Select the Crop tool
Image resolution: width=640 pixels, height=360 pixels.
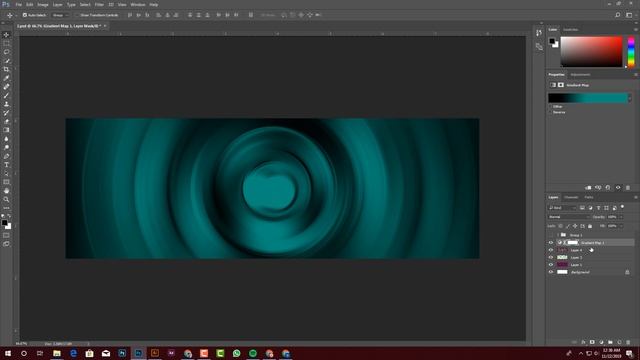[x=6, y=69]
